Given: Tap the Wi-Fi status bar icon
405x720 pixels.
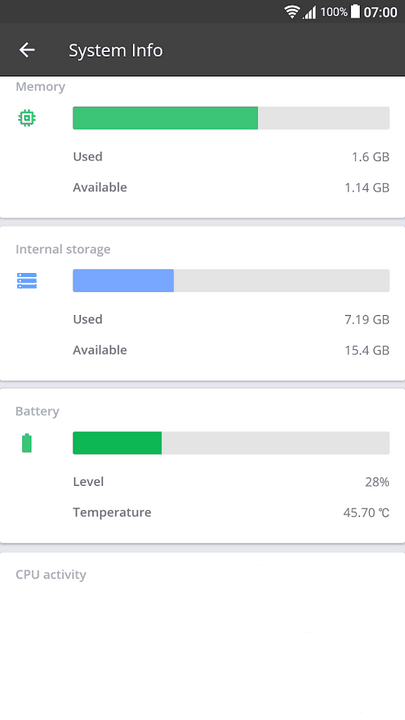Looking at the screenshot, I should [292, 11].
